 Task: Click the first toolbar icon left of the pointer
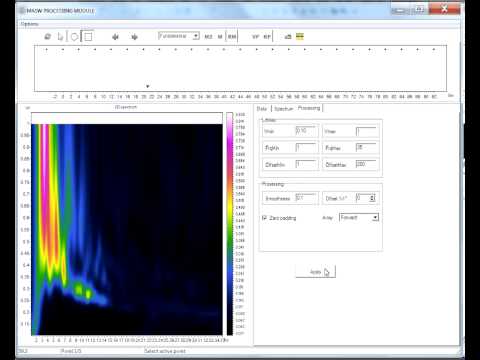coord(47,37)
